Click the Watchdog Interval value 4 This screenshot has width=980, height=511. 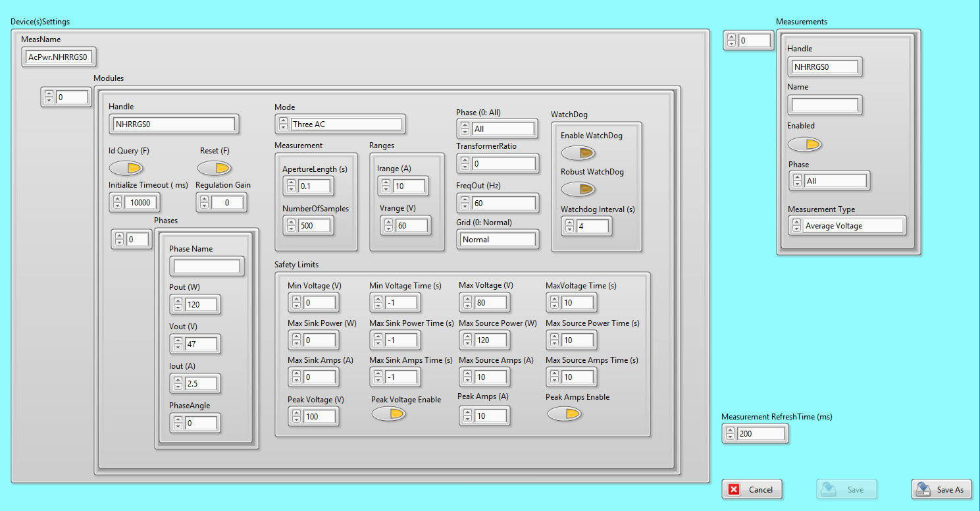click(x=593, y=226)
